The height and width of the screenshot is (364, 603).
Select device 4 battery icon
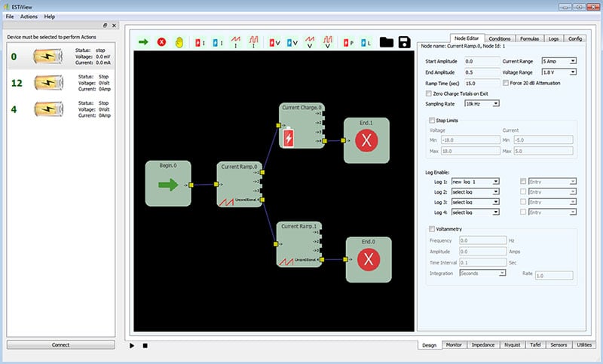(x=48, y=109)
